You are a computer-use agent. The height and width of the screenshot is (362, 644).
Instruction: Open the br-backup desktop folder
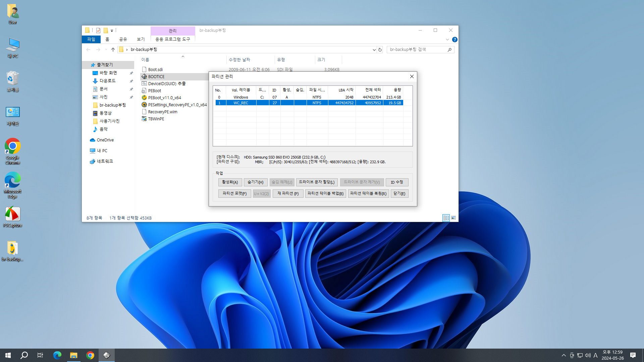(12, 251)
